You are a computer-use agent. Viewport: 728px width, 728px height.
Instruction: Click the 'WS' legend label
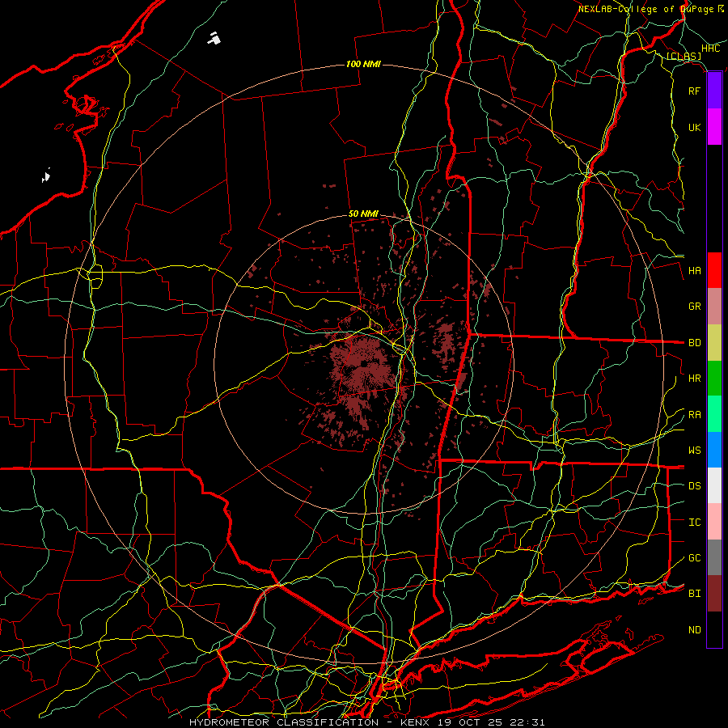click(695, 451)
